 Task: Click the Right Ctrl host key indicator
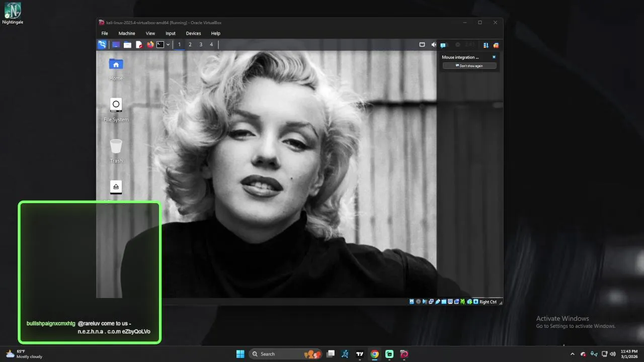[488, 302]
